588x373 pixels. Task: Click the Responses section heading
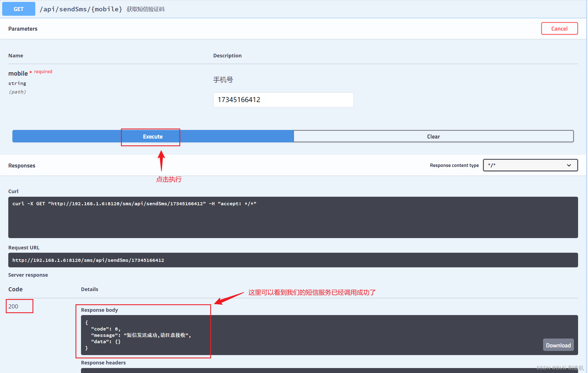(x=22, y=166)
